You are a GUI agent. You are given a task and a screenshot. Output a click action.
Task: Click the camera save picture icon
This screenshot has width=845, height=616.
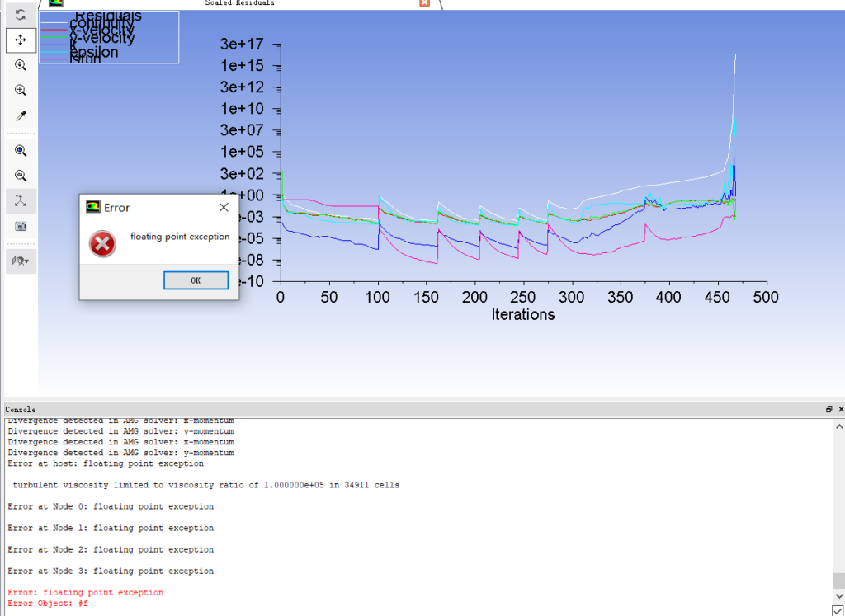21,226
